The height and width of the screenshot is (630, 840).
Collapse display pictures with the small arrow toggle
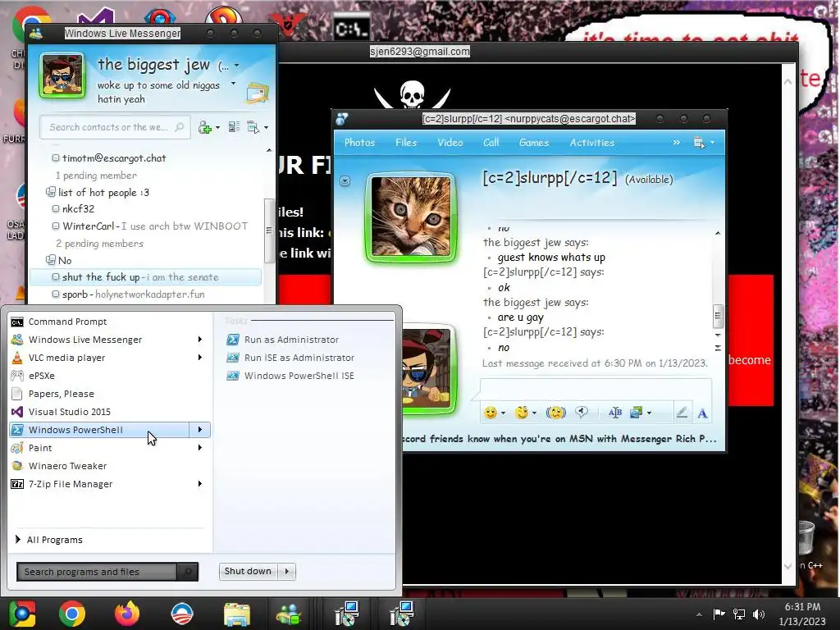coord(345,181)
